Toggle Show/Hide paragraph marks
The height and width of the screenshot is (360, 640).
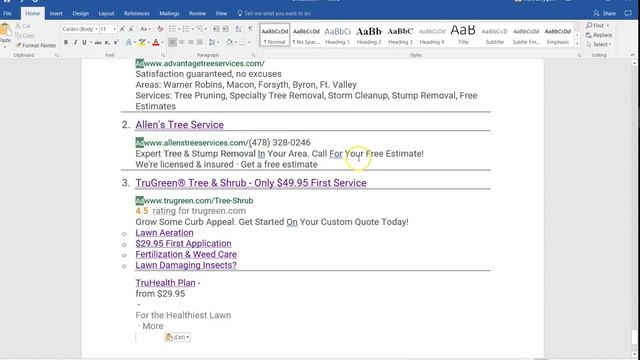click(250, 29)
